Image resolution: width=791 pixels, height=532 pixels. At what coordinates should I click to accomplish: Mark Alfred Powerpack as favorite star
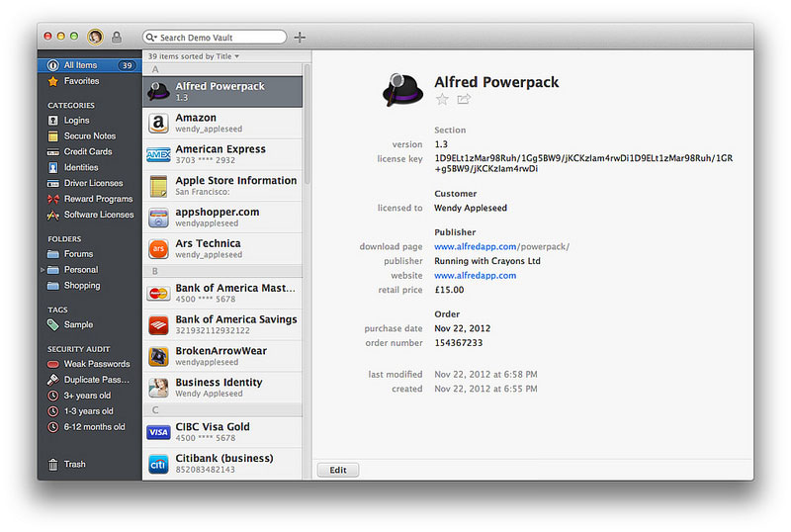pyautogui.click(x=442, y=99)
